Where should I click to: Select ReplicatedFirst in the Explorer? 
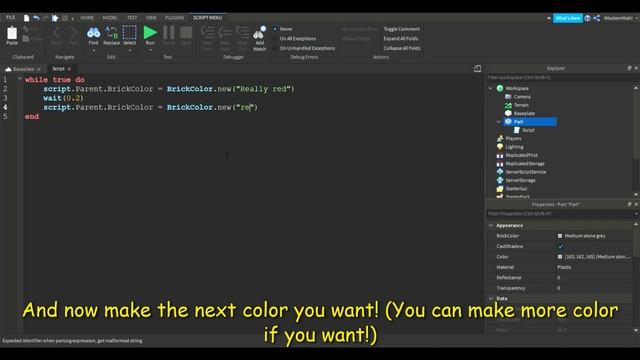[521, 155]
